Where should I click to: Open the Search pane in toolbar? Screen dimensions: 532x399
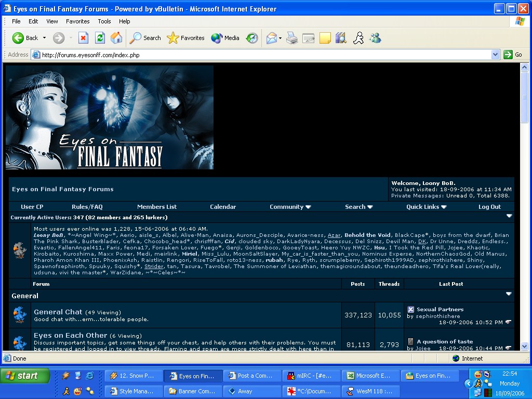click(145, 38)
